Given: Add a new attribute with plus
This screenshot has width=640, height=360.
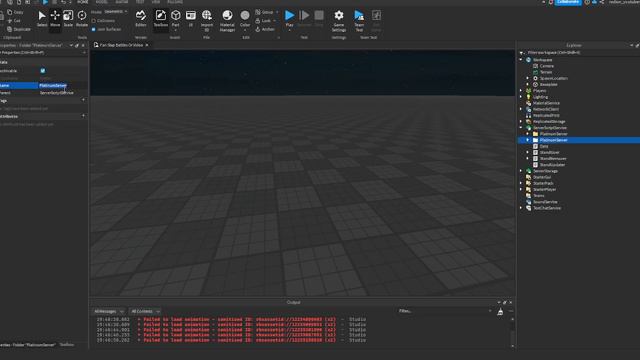Looking at the screenshot, I should 84,116.
